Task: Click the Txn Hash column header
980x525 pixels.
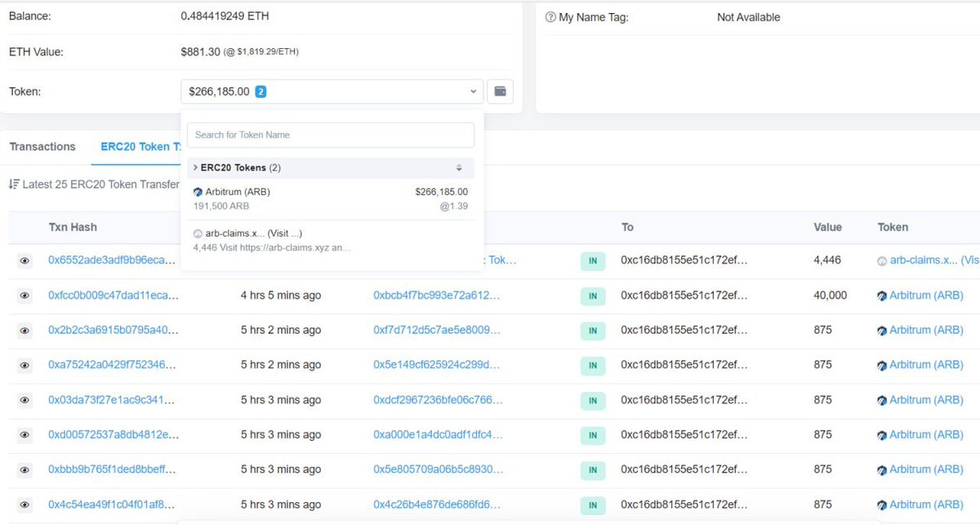Action: (73, 227)
